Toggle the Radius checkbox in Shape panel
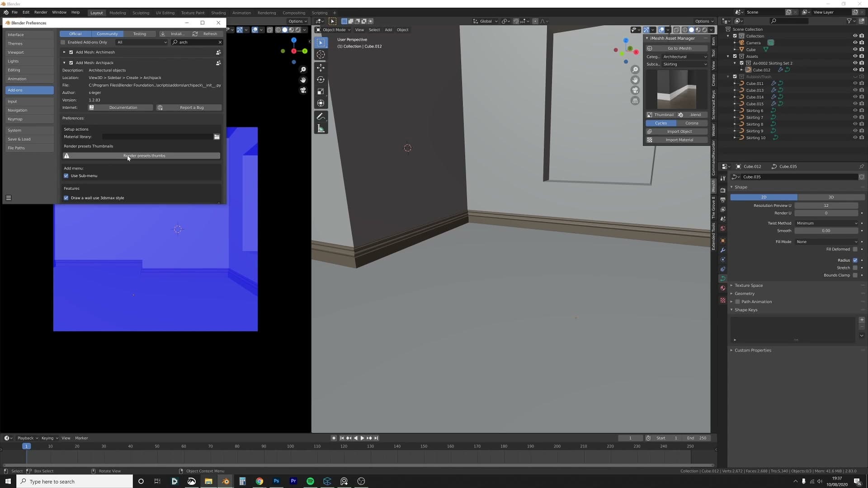 (855, 260)
